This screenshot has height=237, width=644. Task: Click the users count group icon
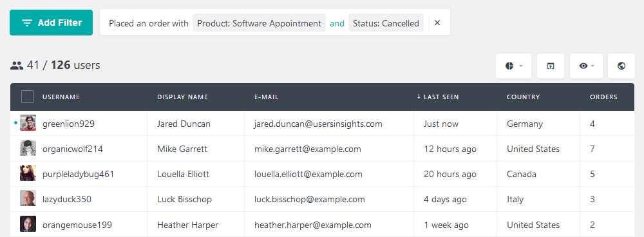pos(17,65)
